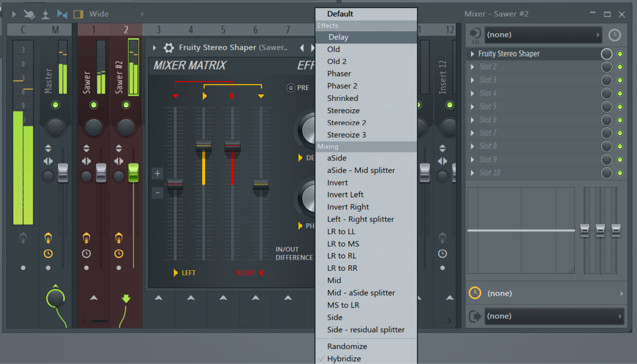Click the plus button in Mixer Matrix
The height and width of the screenshot is (364, 637).
pyautogui.click(x=157, y=174)
